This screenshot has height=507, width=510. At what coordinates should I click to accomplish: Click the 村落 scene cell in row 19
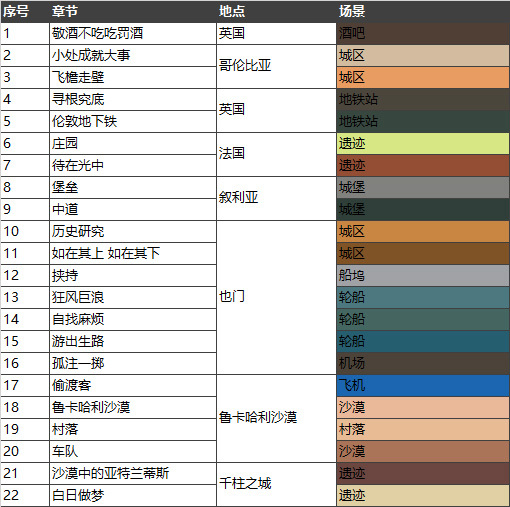(x=423, y=429)
